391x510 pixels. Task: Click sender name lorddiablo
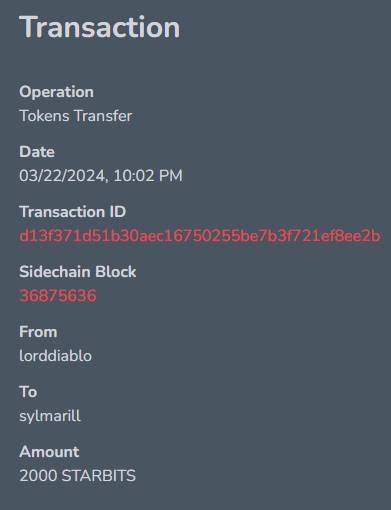click(x=56, y=356)
